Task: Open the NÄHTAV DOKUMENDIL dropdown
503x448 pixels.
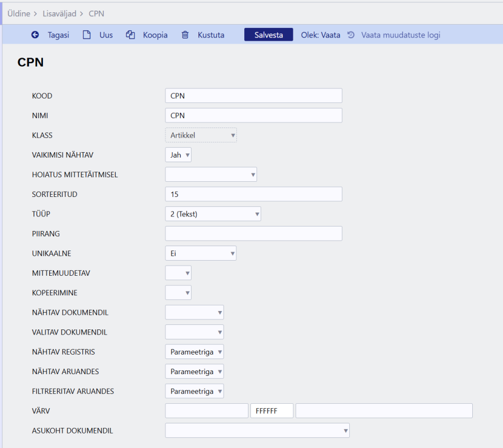Action: tap(194, 312)
